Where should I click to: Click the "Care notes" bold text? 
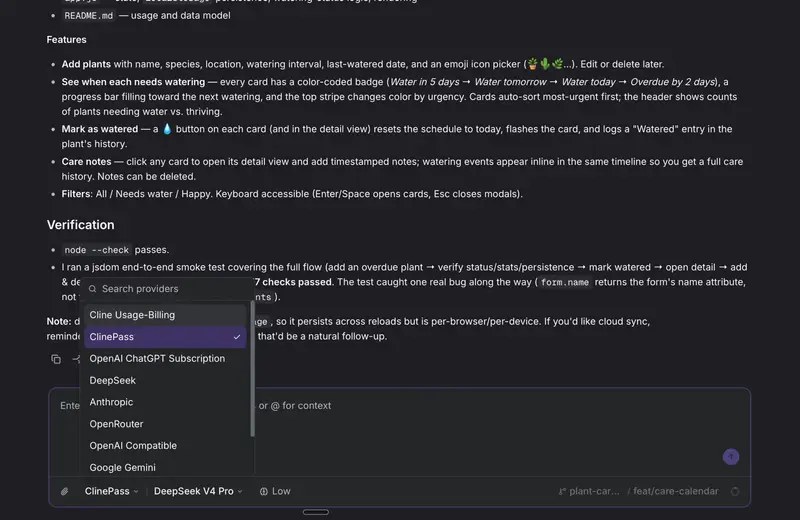[x=86, y=162]
